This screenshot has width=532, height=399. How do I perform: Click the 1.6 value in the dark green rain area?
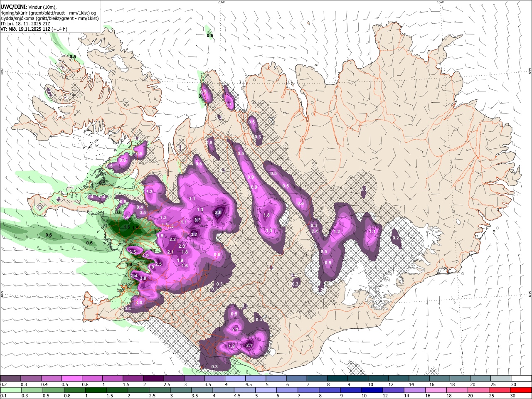pos(127,227)
